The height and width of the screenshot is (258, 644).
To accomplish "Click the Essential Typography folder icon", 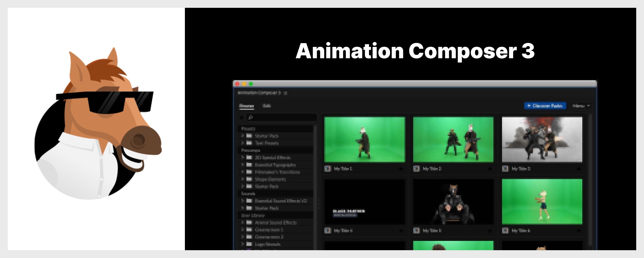I will pyautogui.click(x=249, y=165).
